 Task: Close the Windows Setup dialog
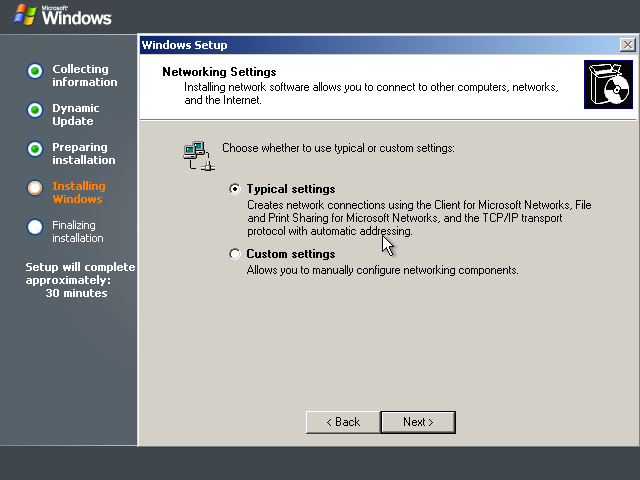click(x=627, y=44)
